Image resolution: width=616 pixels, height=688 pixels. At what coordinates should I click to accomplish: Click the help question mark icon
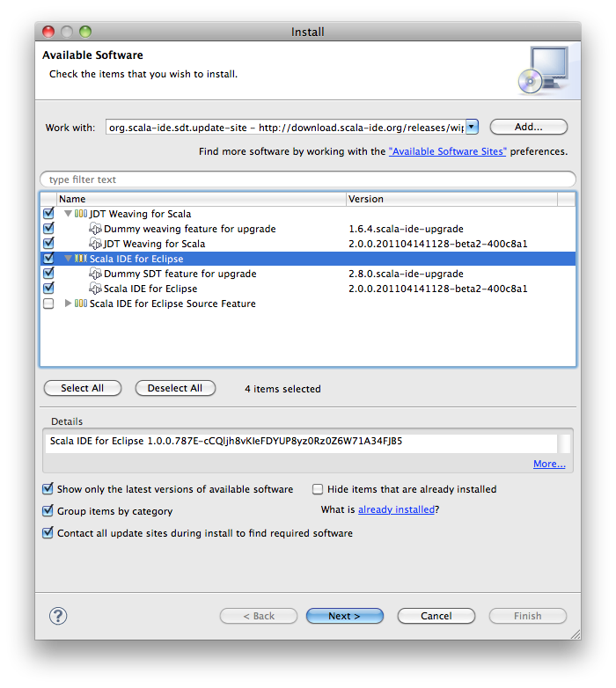pos(58,616)
